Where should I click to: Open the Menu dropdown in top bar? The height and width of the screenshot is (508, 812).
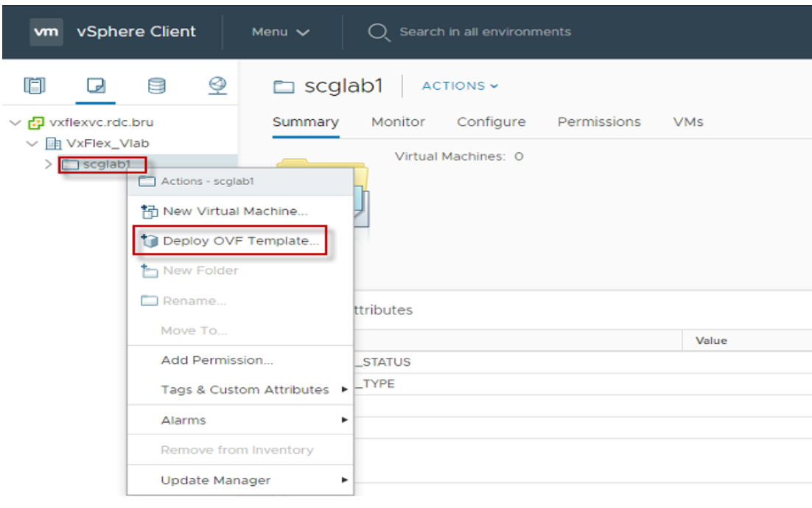(279, 32)
